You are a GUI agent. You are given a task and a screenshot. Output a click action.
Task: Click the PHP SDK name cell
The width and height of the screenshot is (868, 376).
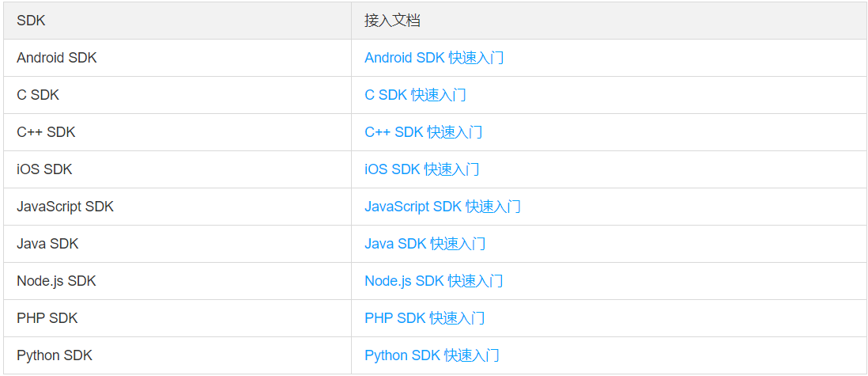[47, 318]
